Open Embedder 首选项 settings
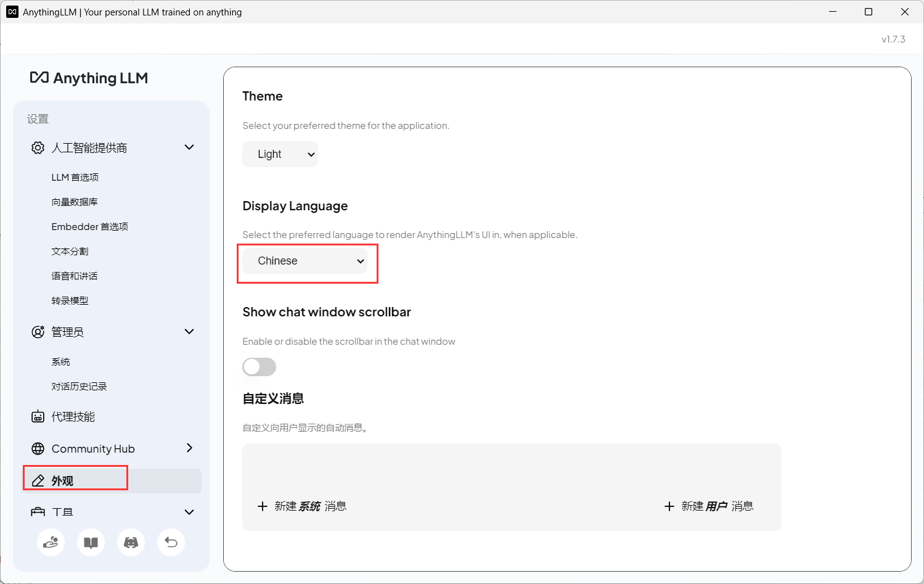The image size is (924, 584). pos(90,226)
